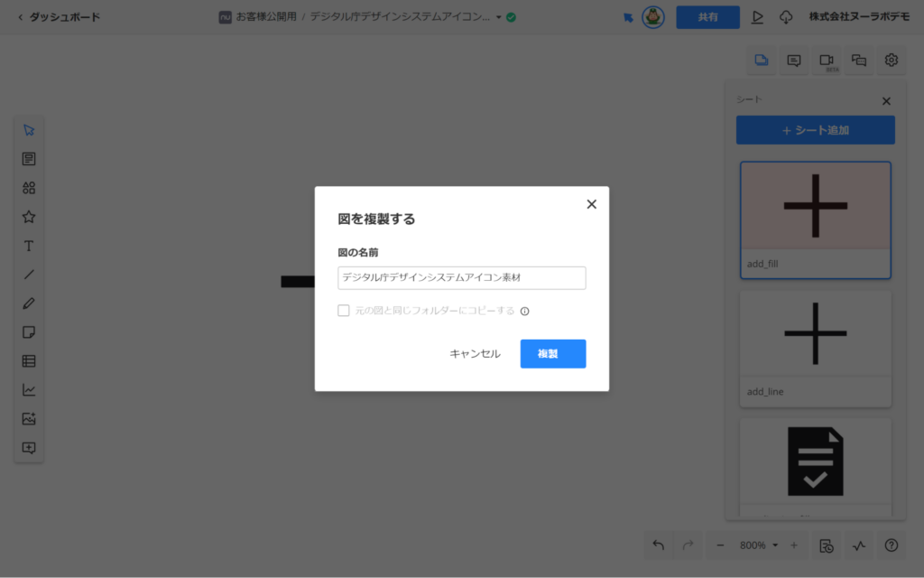Open the settings gear icon
The height and width of the screenshot is (578, 924).
(x=892, y=61)
